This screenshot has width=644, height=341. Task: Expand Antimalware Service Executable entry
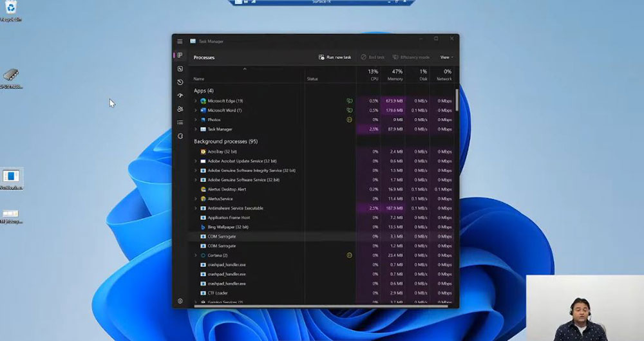click(x=196, y=208)
